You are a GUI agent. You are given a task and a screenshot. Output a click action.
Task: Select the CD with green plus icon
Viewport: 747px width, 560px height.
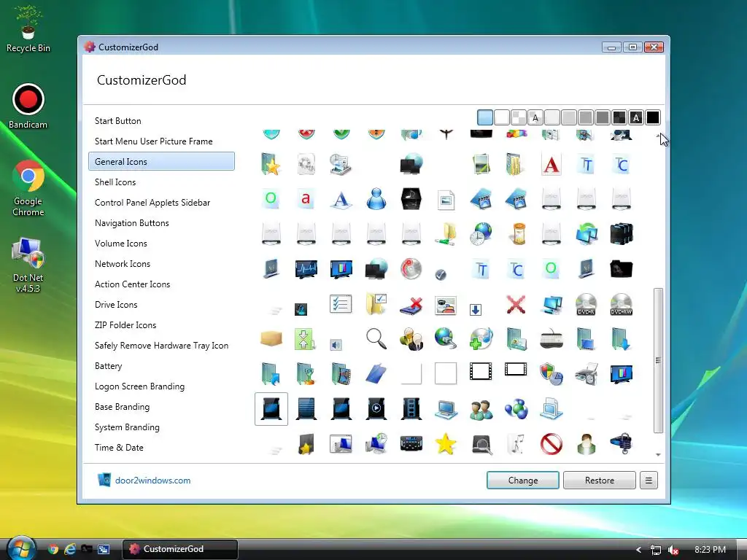coord(481,339)
